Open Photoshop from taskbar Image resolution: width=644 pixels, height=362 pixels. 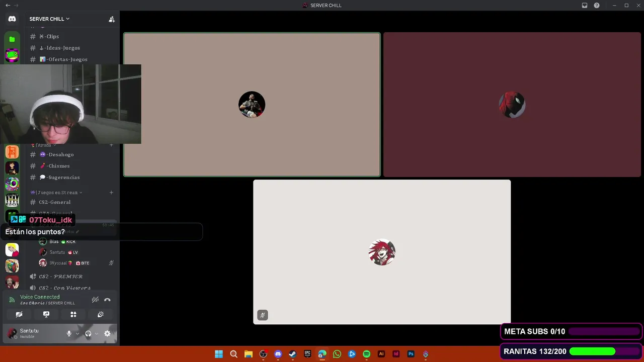tap(411, 354)
